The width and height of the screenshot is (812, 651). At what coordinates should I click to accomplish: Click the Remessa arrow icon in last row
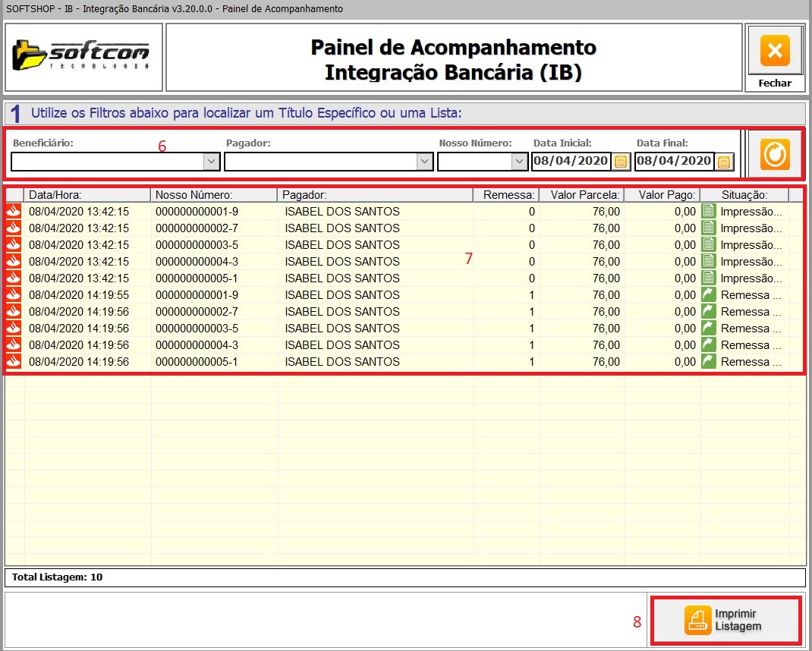point(709,362)
